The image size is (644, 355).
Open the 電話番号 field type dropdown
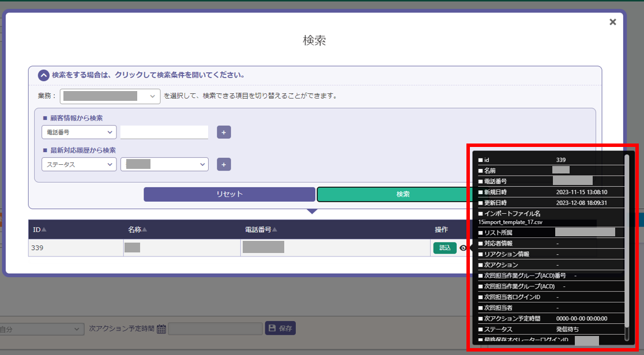[x=79, y=132]
